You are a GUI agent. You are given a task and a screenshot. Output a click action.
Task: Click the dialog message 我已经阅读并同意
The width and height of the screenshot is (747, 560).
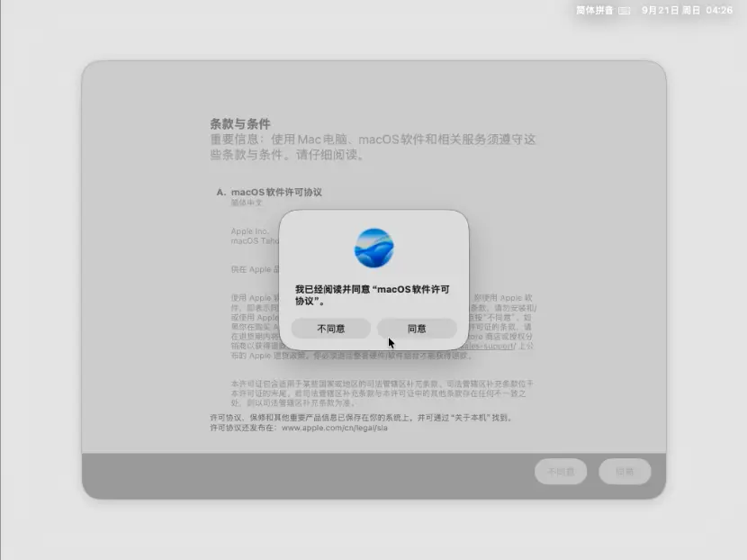[372, 295]
